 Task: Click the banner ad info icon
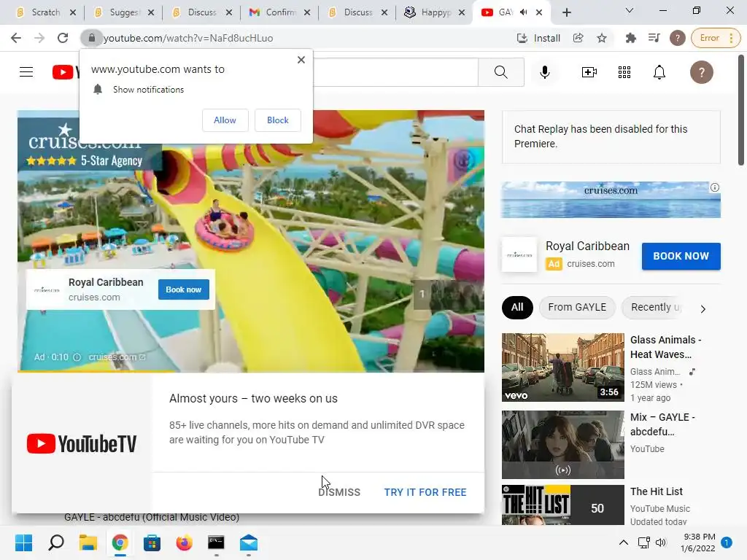(x=715, y=187)
